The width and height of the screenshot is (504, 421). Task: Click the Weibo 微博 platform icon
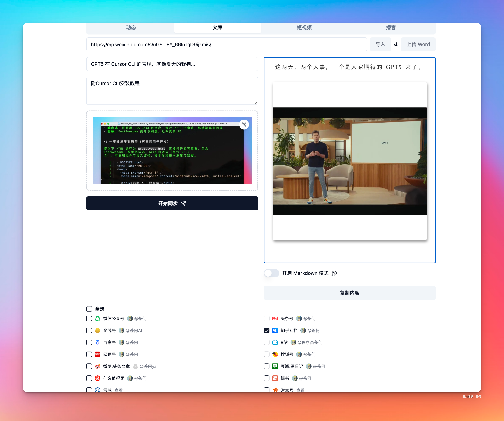[x=97, y=366]
